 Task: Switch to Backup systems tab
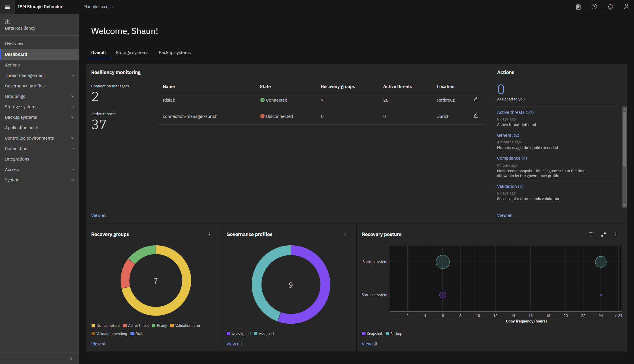coord(175,53)
